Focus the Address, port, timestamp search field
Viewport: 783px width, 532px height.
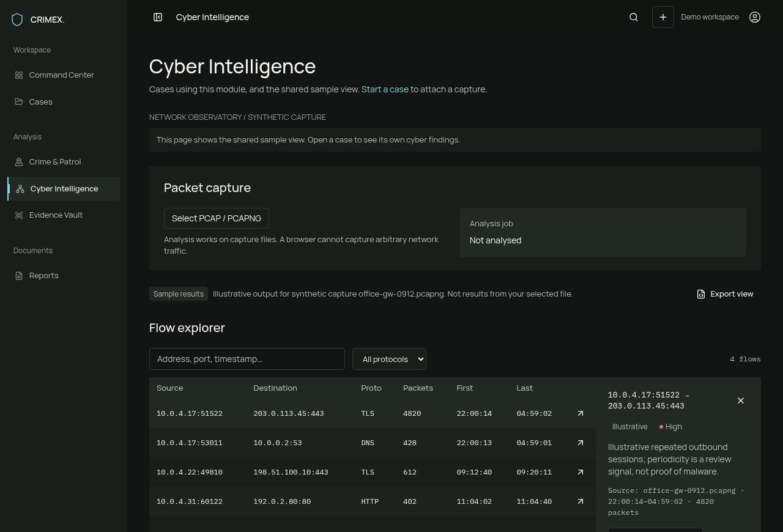click(247, 359)
